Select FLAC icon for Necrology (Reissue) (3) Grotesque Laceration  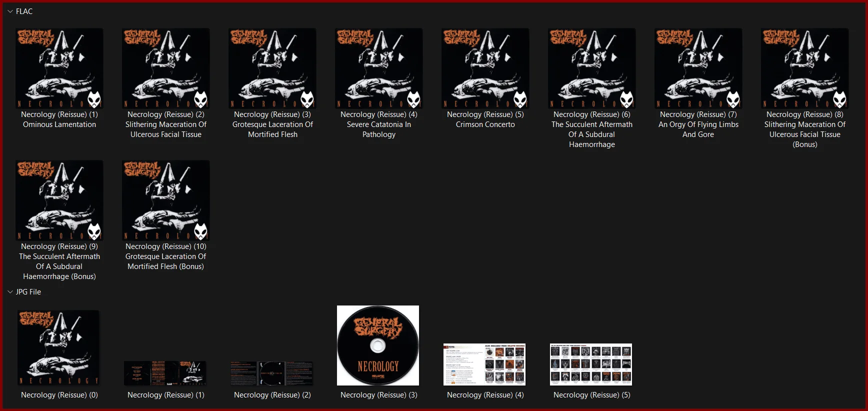272,68
